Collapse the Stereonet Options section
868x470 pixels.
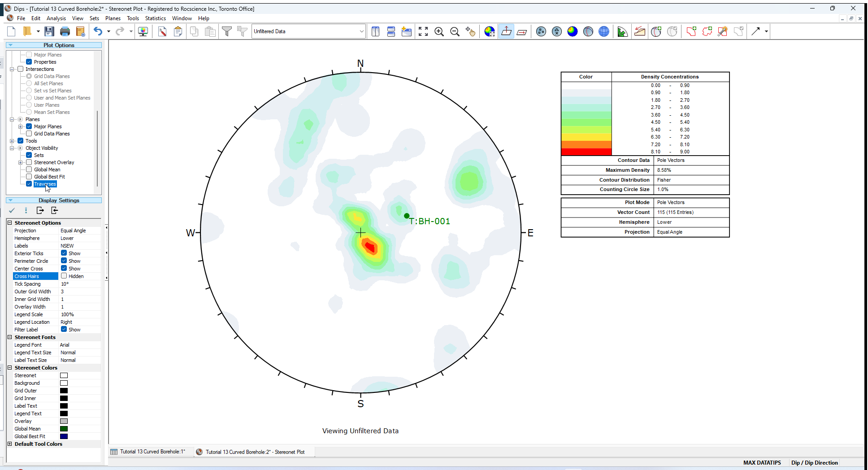click(10, 222)
